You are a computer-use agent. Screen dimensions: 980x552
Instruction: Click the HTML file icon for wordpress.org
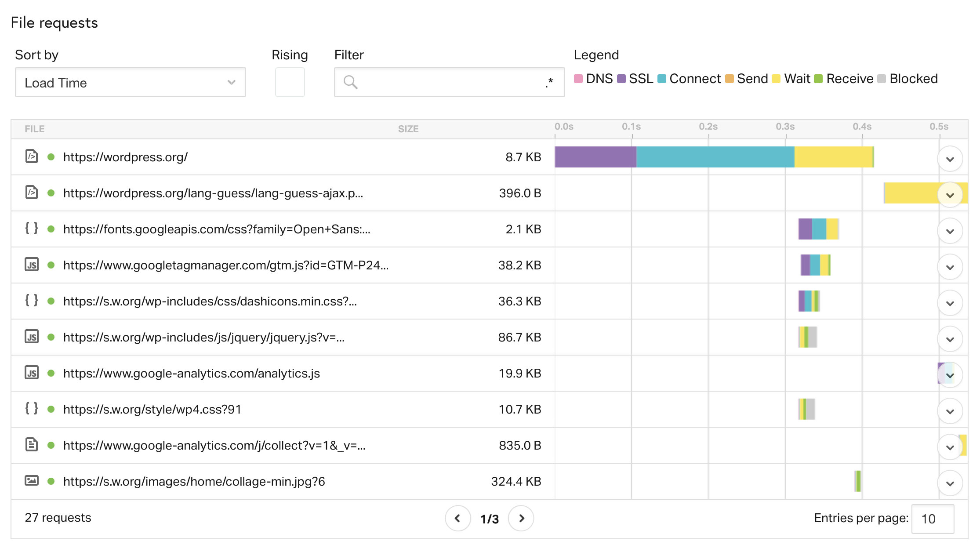tap(32, 156)
